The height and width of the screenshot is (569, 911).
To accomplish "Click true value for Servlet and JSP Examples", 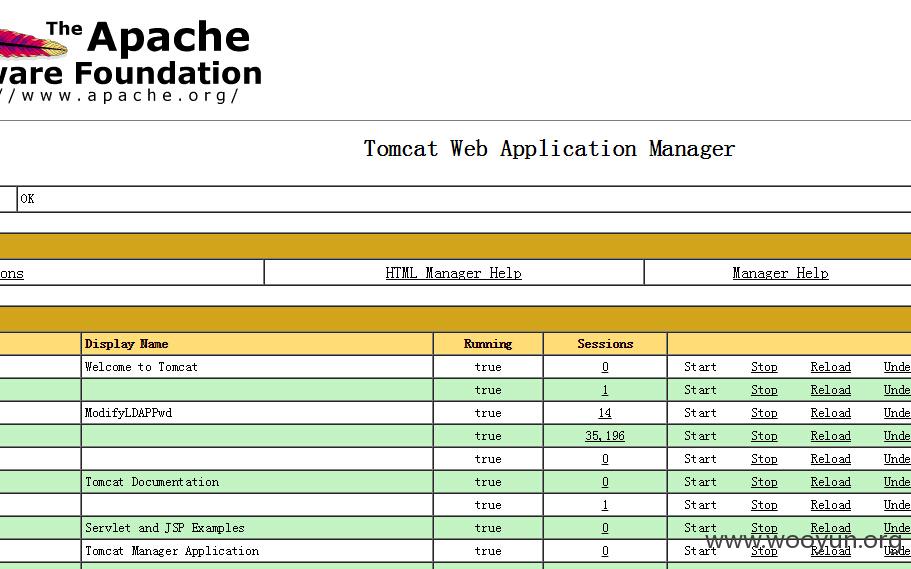I will [x=488, y=528].
